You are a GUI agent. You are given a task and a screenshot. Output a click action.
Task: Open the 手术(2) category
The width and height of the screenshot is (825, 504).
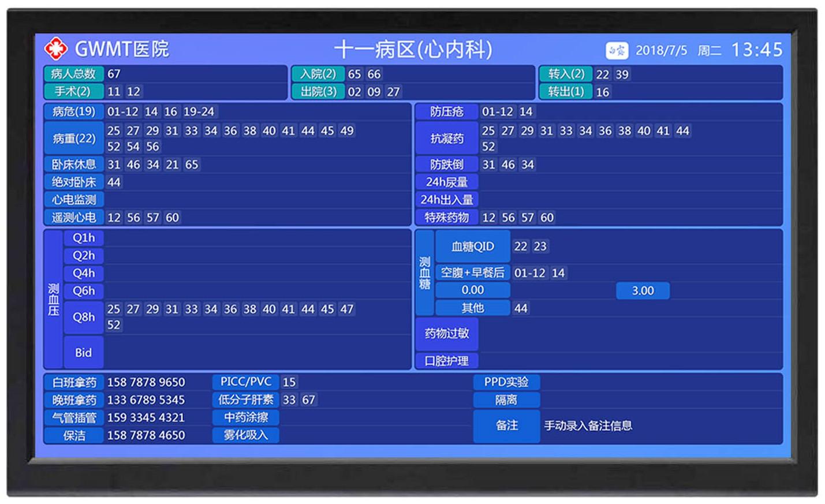(73, 91)
